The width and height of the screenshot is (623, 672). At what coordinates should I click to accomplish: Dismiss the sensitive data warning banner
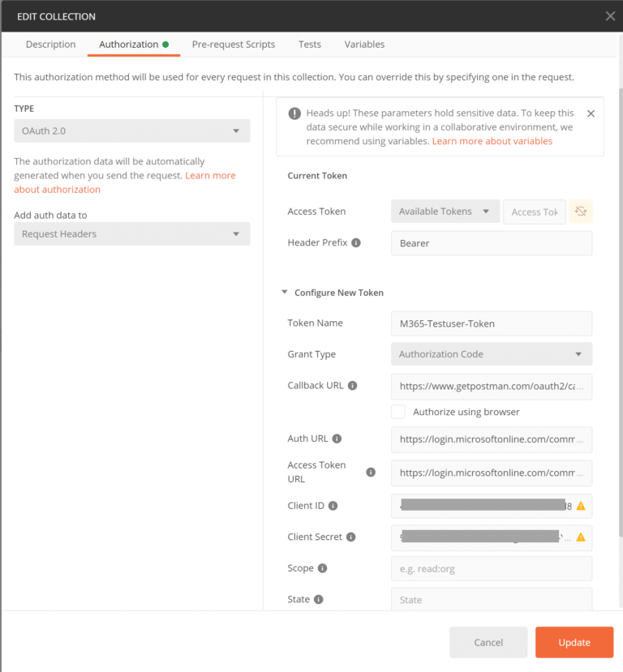[591, 113]
